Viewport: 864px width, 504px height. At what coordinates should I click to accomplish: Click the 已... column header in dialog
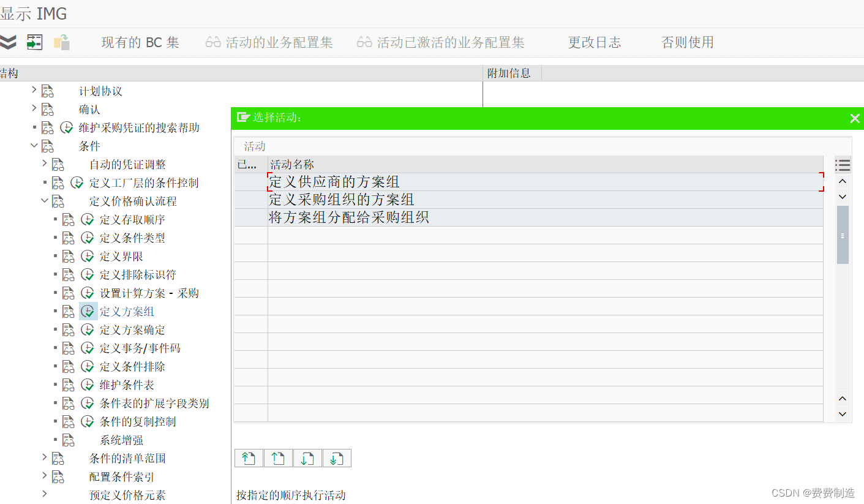coord(250,164)
